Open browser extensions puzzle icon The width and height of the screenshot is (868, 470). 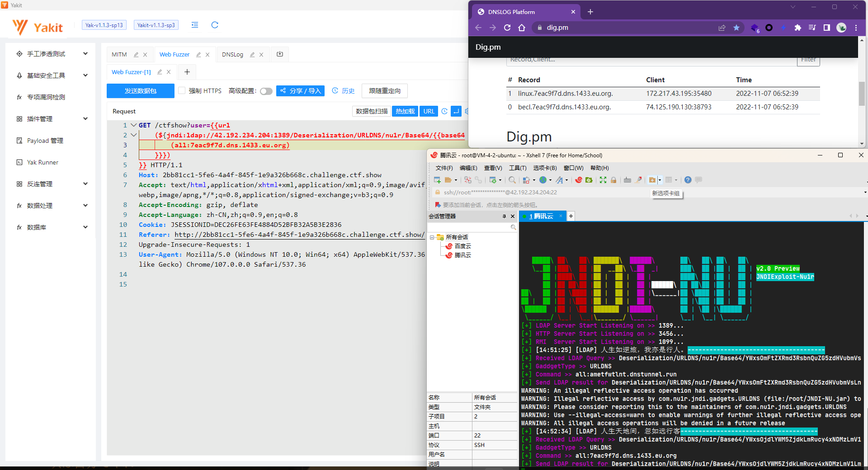798,28
